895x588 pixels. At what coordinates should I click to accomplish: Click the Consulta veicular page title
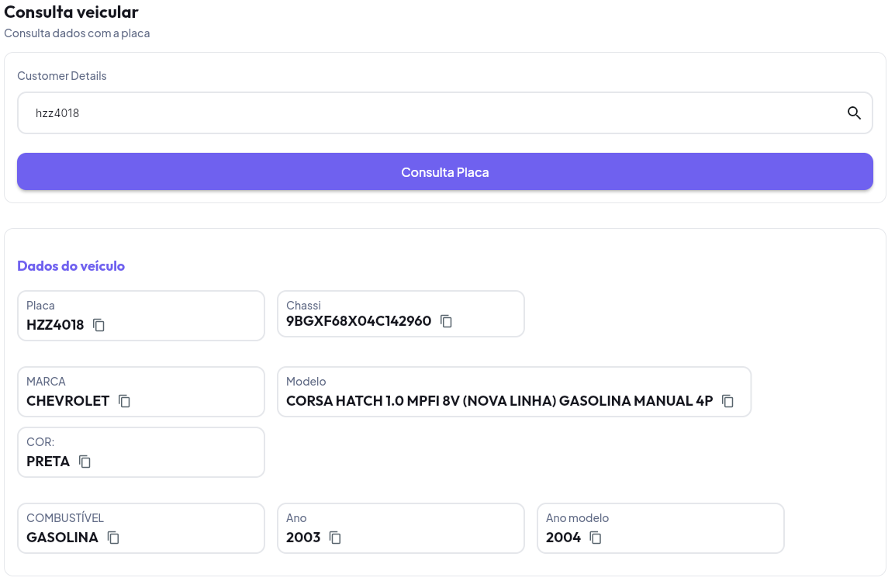click(x=71, y=12)
